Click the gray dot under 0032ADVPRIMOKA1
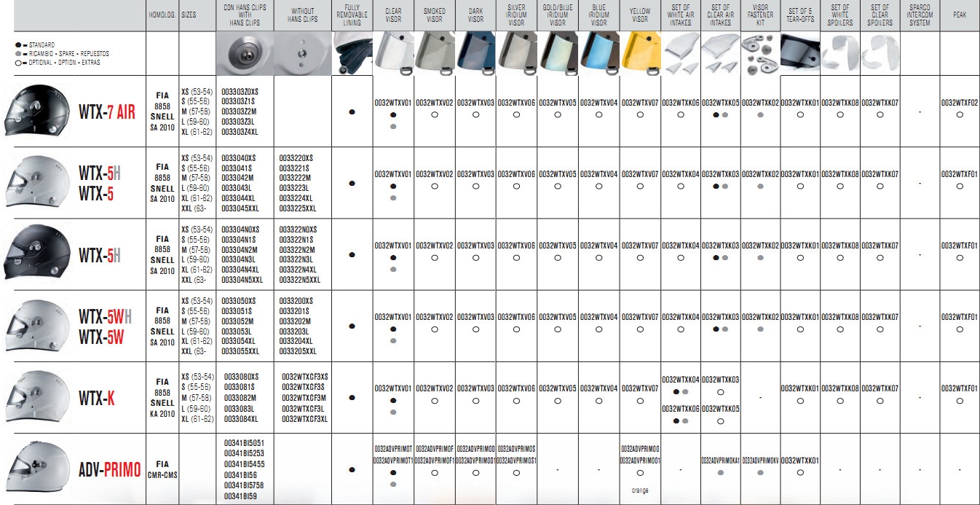The width and height of the screenshot is (980, 505). point(721,472)
